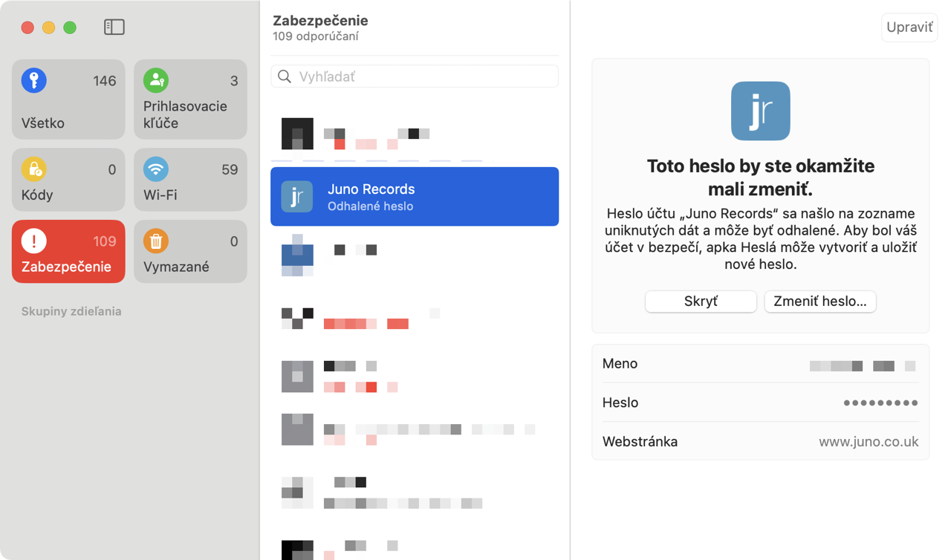The width and height of the screenshot is (951, 560).
Task: Click the red close window button
Action: 27,27
